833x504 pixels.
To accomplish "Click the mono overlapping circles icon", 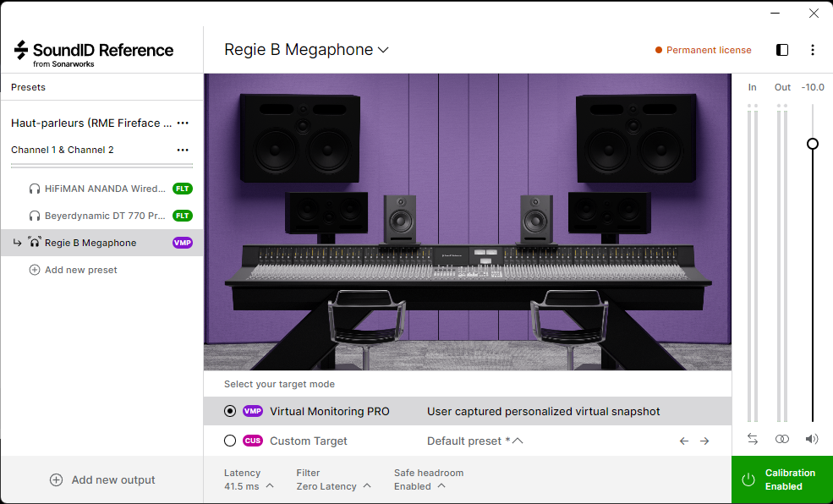I will [782, 439].
